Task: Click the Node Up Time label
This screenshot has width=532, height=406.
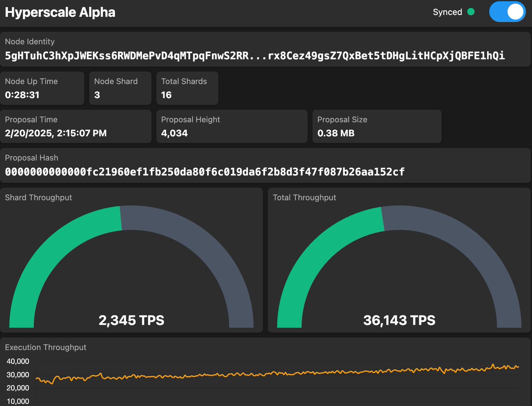Action: (31, 81)
